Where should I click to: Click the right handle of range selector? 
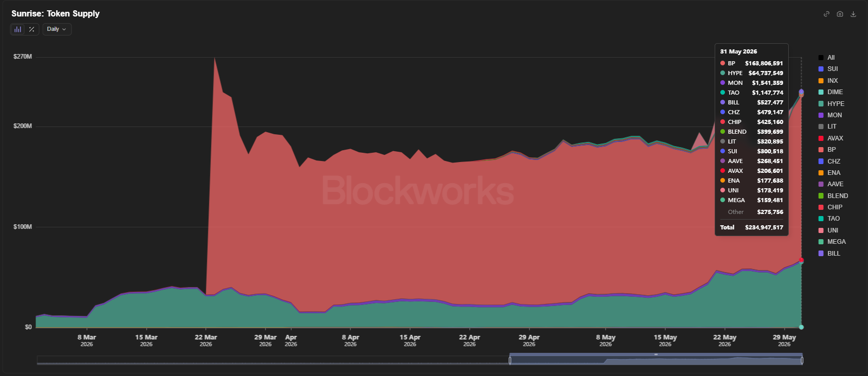(802, 360)
